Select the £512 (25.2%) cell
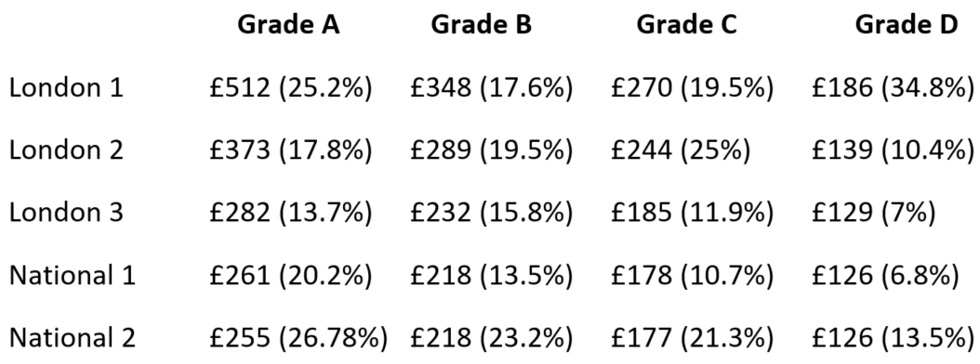Image resolution: width=980 pixels, height=364 pixels. click(291, 88)
